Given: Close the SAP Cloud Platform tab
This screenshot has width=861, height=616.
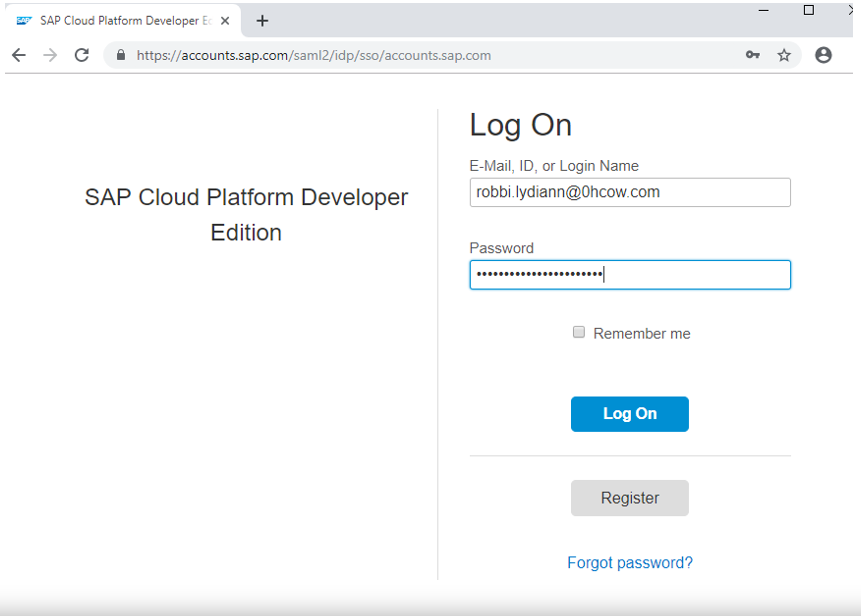Looking at the screenshot, I should point(225,21).
